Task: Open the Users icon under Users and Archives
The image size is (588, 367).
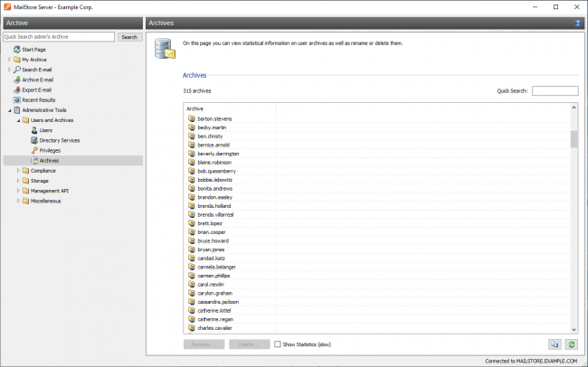Action: click(x=34, y=130)
